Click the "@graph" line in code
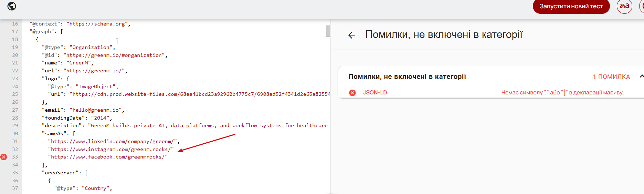Viewport: 644px width, 194px height. (x=46, y=31)
